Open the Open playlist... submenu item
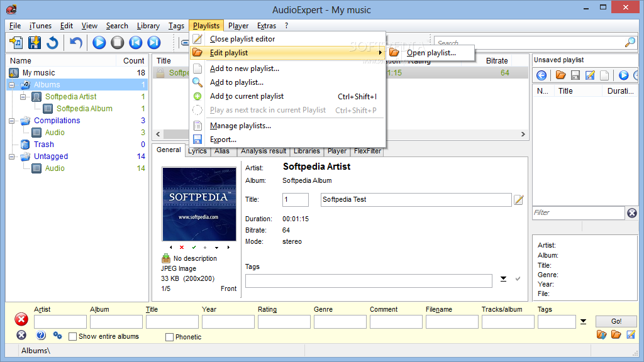Screen dimensions: 644x362 [431, 53]
